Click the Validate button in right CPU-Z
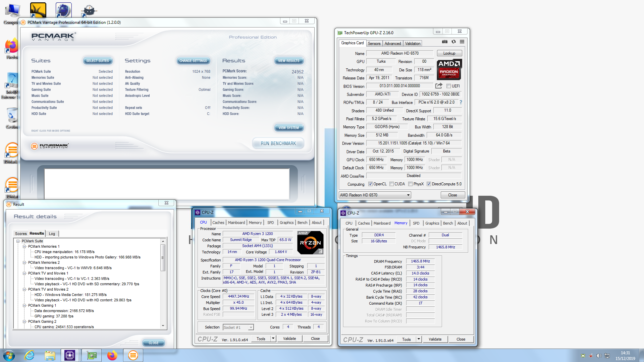644x362 pixels. (435, 339)
